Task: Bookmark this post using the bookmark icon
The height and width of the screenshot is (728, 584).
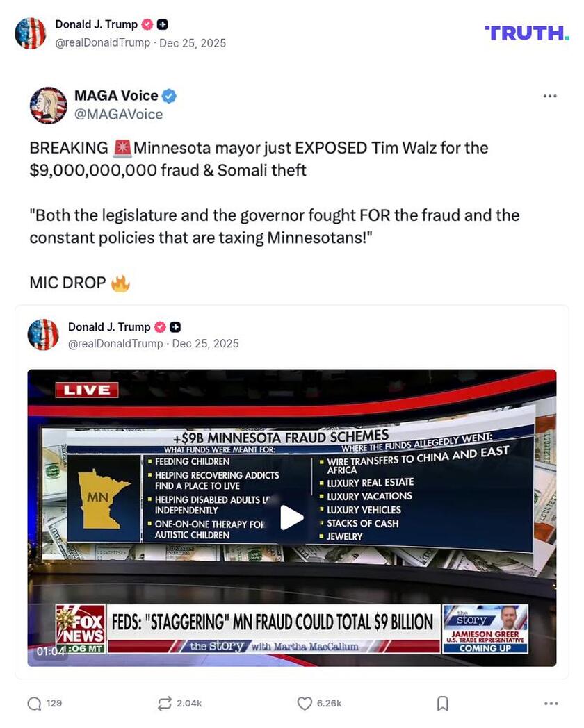Action: coord(443,704)
